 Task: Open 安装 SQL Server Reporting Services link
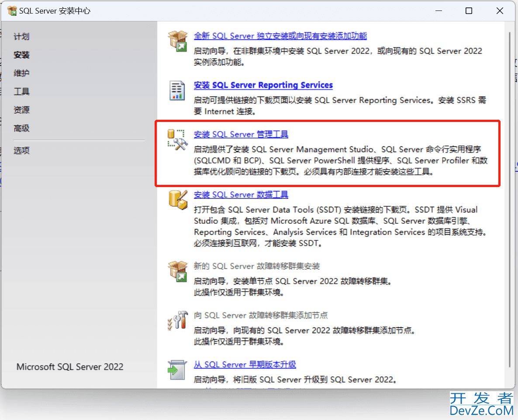click(x=263, y=85)
